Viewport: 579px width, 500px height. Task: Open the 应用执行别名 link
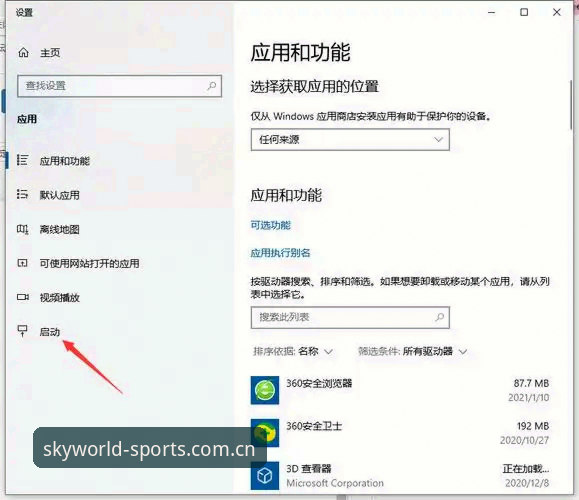(x=280, y=253)
